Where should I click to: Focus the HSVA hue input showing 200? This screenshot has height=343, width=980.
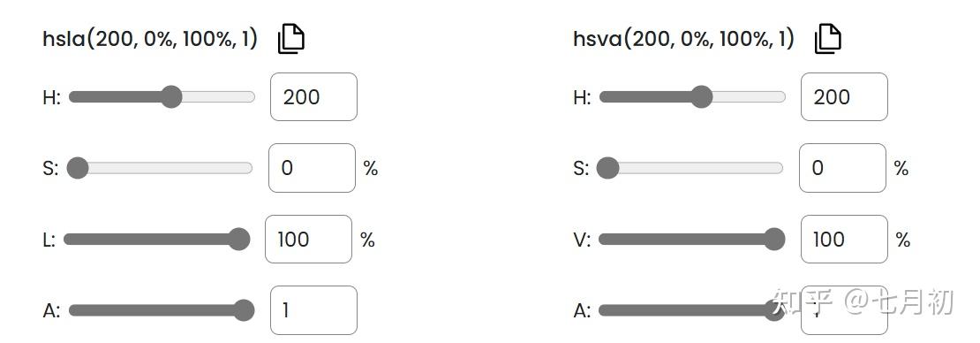click(844, 97)
